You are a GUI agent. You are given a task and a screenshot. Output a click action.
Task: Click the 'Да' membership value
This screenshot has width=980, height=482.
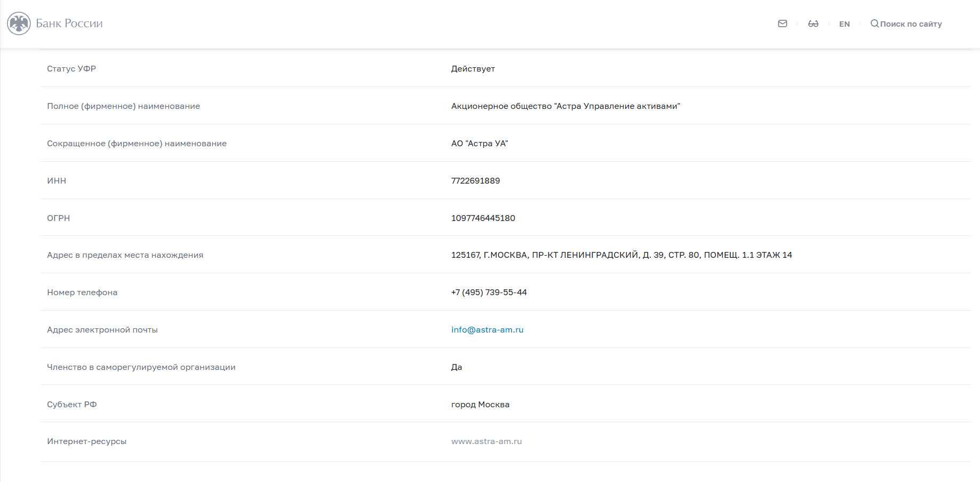point(457,367)
